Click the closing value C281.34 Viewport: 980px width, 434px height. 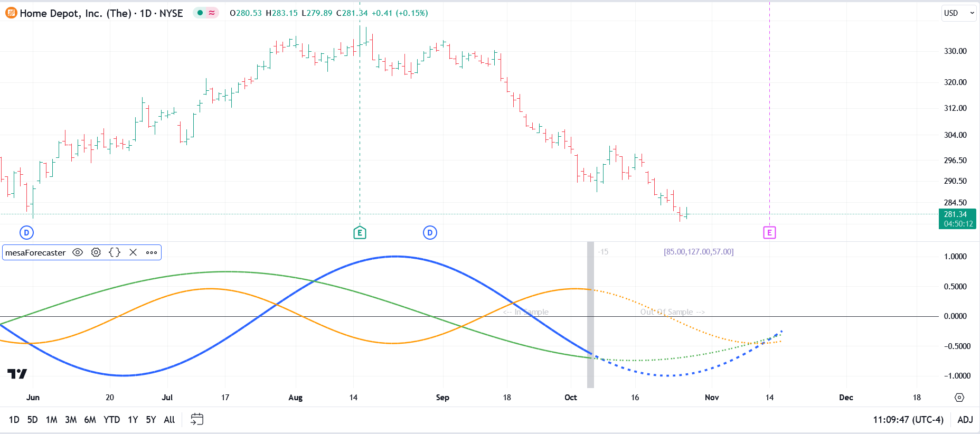(x=352, y=13)
